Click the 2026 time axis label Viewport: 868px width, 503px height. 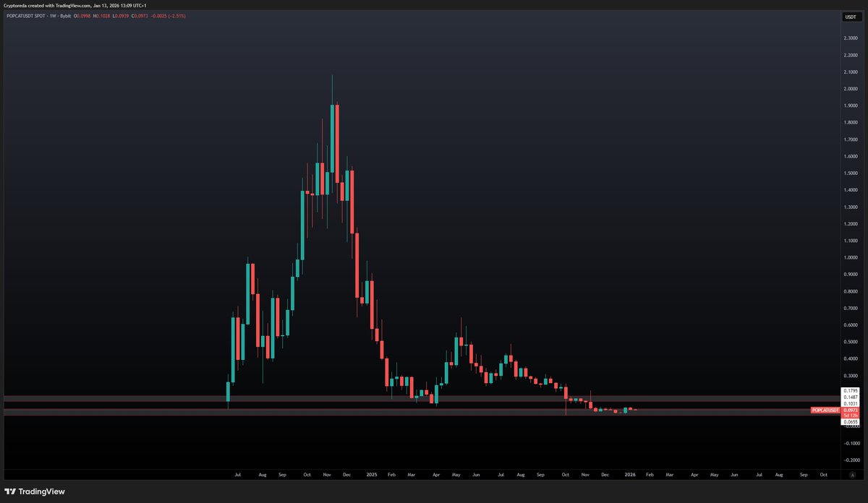point(630,475)
